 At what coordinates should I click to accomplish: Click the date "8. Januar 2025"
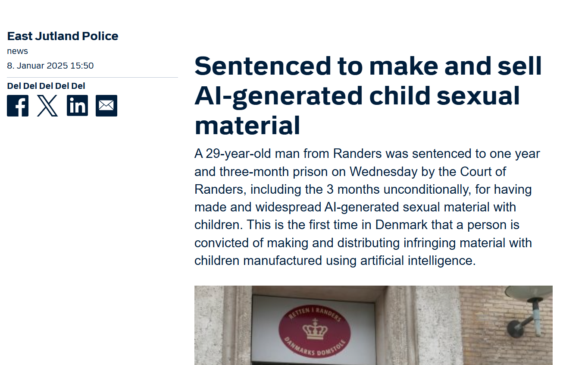click(37, 66)
